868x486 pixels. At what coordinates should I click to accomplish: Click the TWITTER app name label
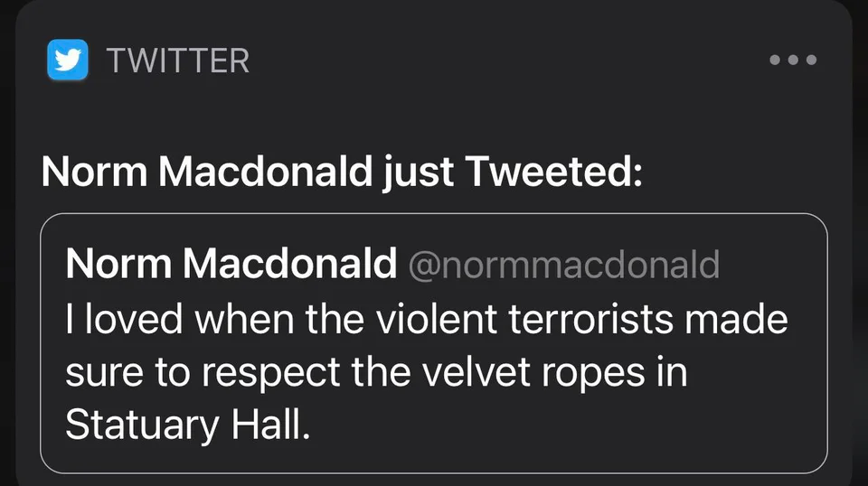tap(178, 61)
